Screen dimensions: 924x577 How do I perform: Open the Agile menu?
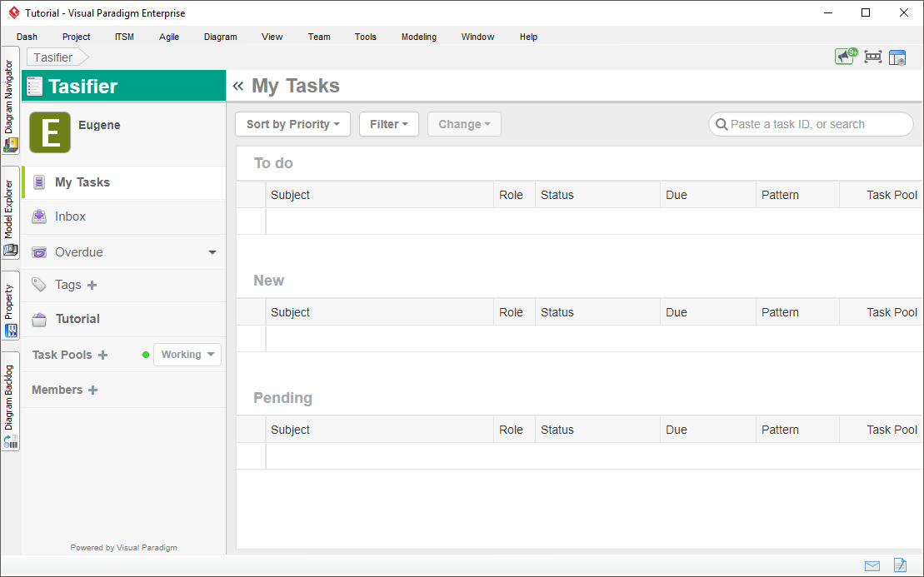169,37
